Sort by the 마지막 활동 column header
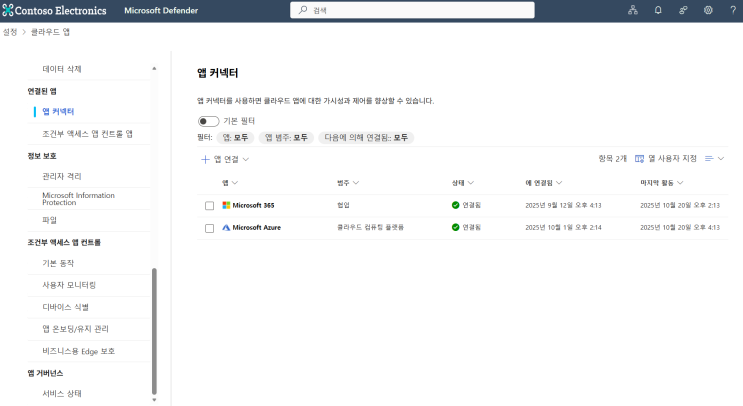Image resolution: width=743 pixels, height=406 pixels. (x=661, y=183)
